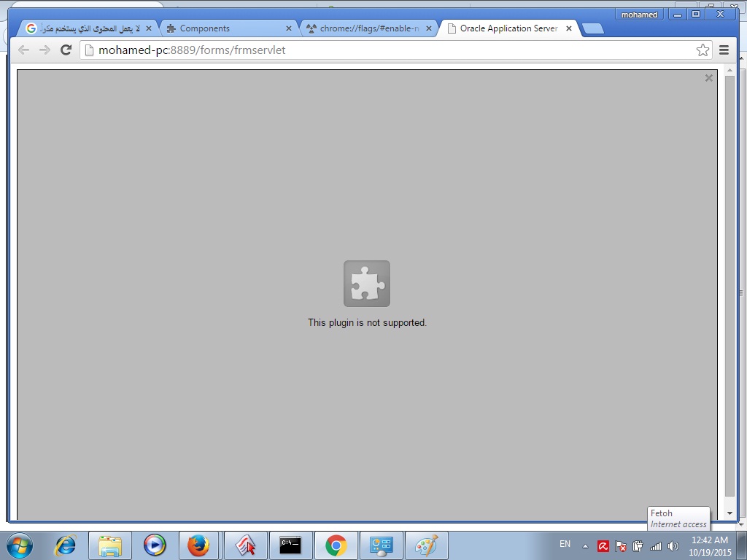Open Paint from the taskbar
The height and width of the screenshot is (560, 747).
pos(425,545)
